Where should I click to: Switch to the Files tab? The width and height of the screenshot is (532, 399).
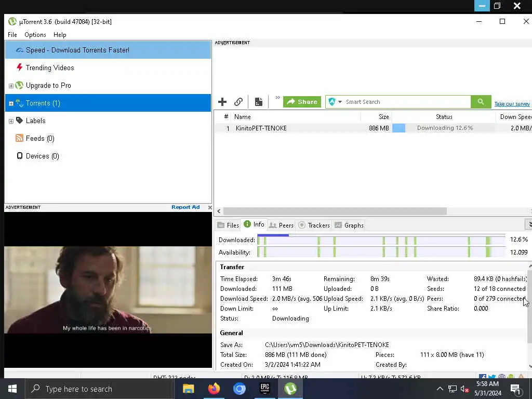(x=229, y=225)
